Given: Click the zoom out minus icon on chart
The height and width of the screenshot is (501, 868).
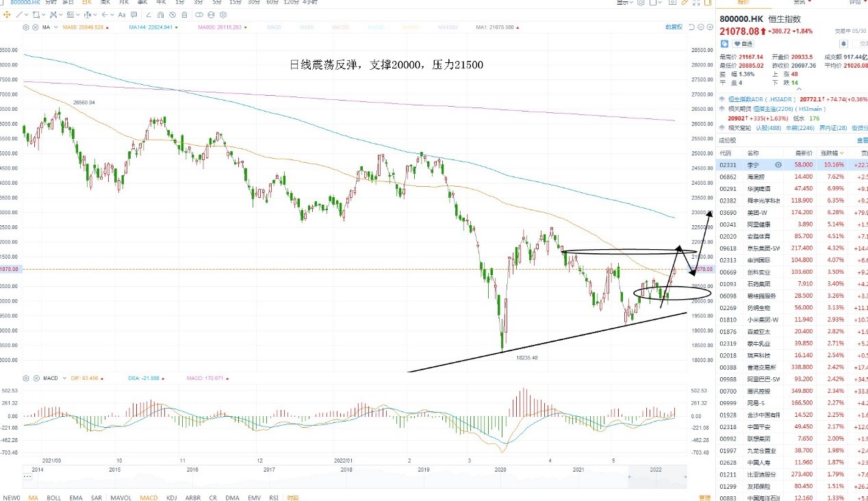Looking at the screenshot, I should (x=701, y=27).
